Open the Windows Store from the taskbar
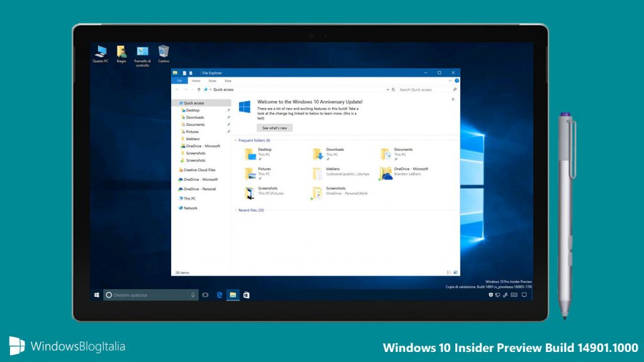This screenshot has height=362, width=644. tap(247, 294)
